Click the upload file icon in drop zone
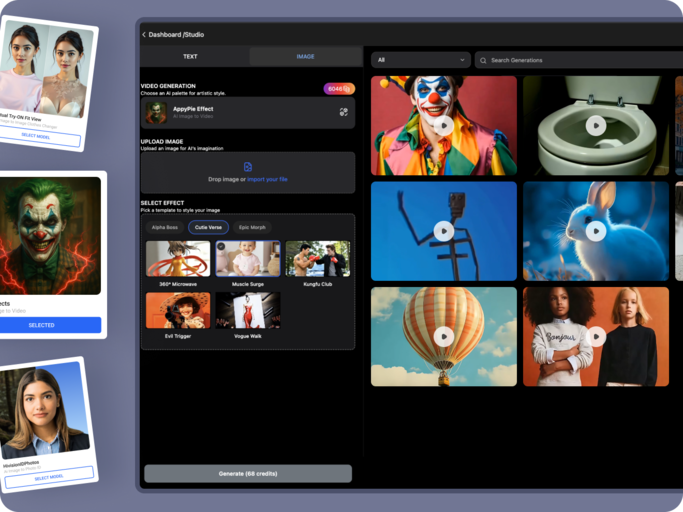Viewport: 683px width, 512px height. click(248, 166)
